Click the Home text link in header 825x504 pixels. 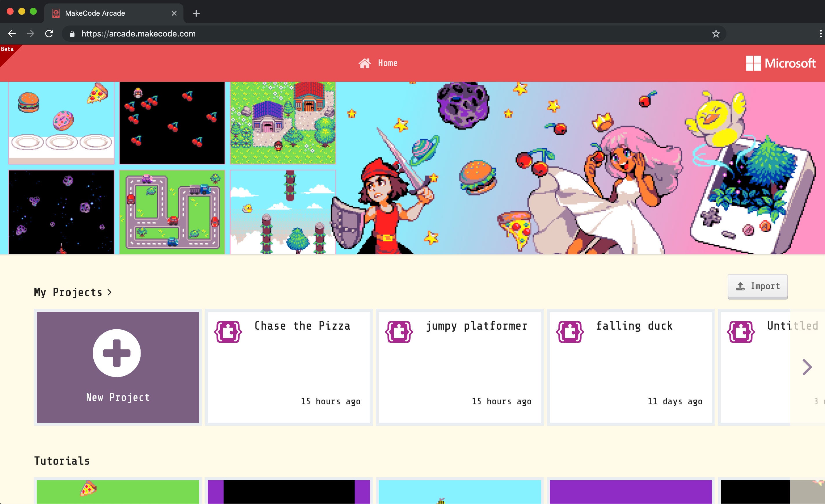click(388, 63)
